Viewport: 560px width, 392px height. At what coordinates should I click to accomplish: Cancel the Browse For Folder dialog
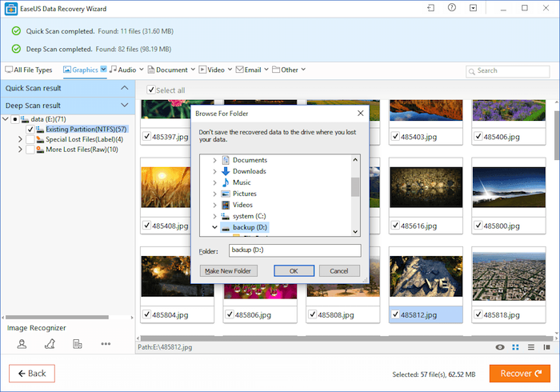pyautogui.click(x=339, y=271)
